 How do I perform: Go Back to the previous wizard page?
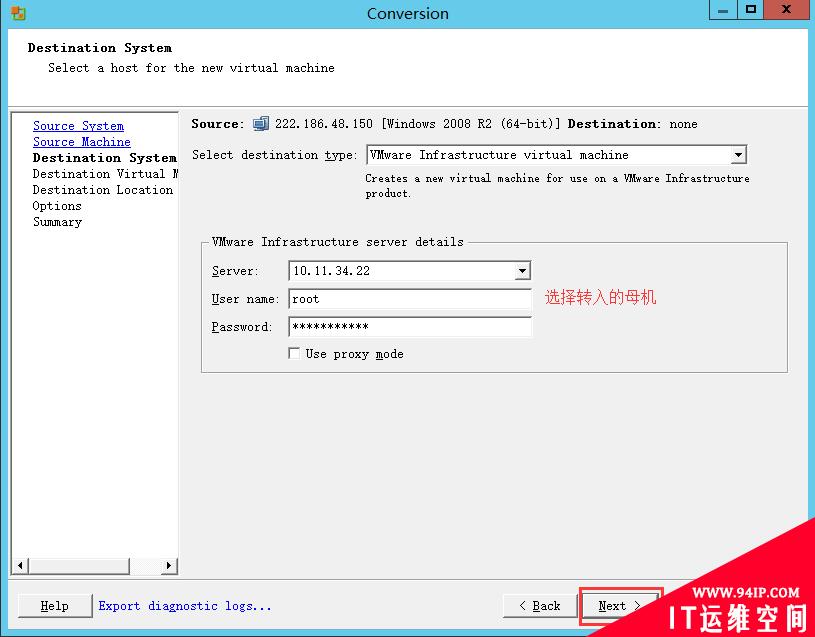click(x=540, y=606)
